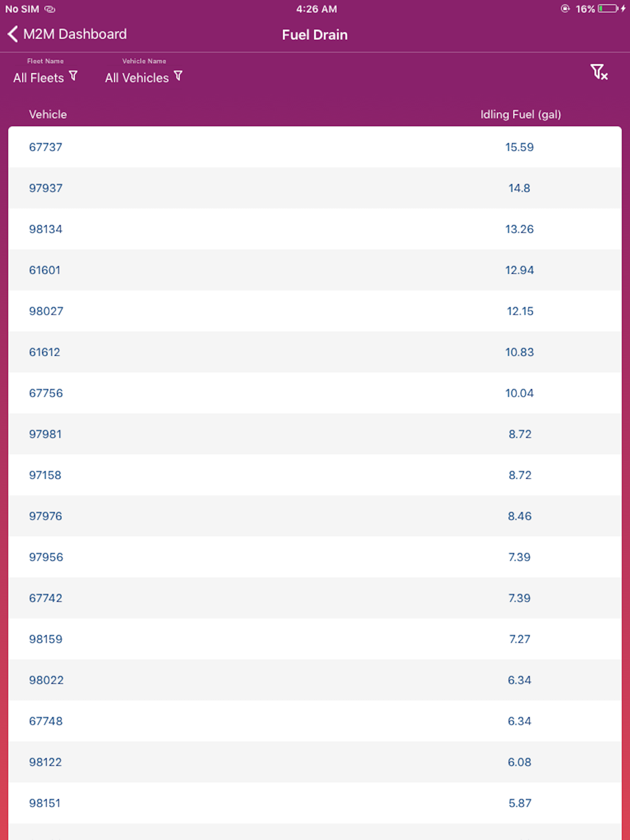This screenshot has width=630, height=840.
Task: Select vehicle 98159 entry
Action: click(45, 639)
